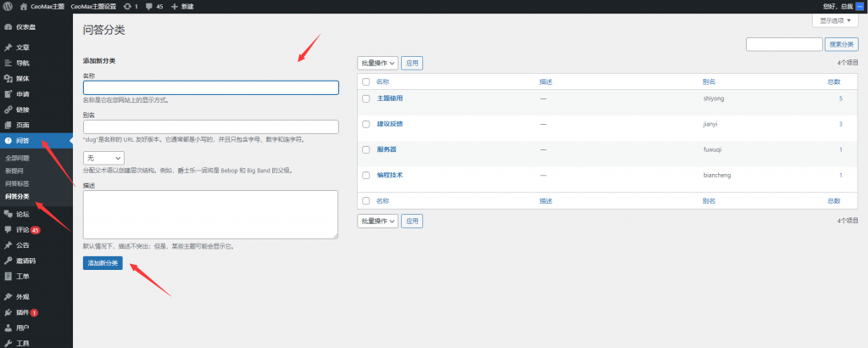Expand the 显示选项 screen options panel
This screenshot has width=868, height=348.
pos(839,20)
